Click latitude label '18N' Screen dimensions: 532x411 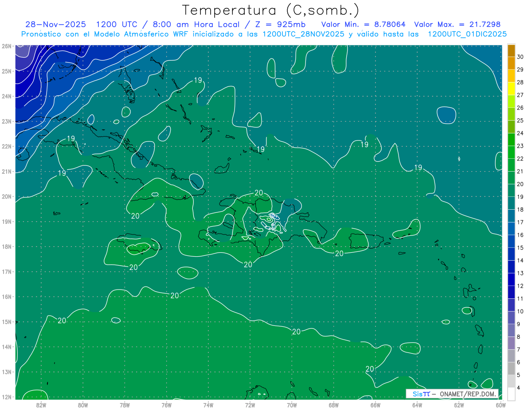(x=6, y=246)
